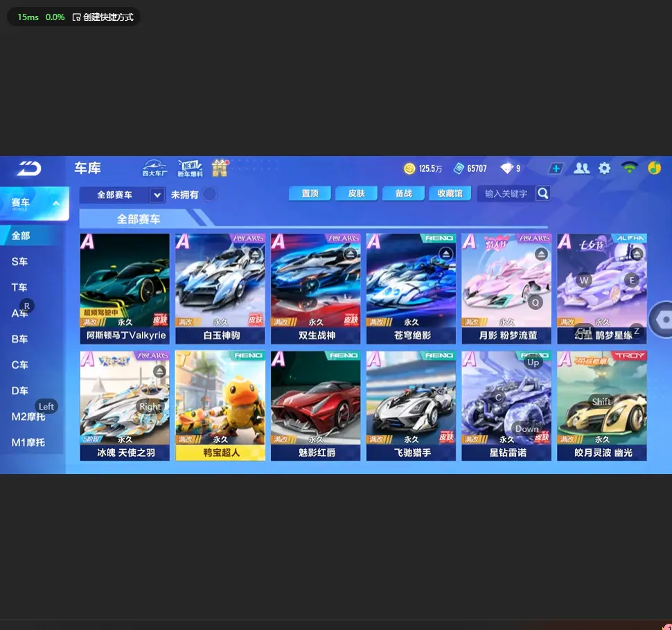Viewport: 672px width, 630px height.
Task: Click the blue plus recharge icon
Action: [x=556, y=168]
